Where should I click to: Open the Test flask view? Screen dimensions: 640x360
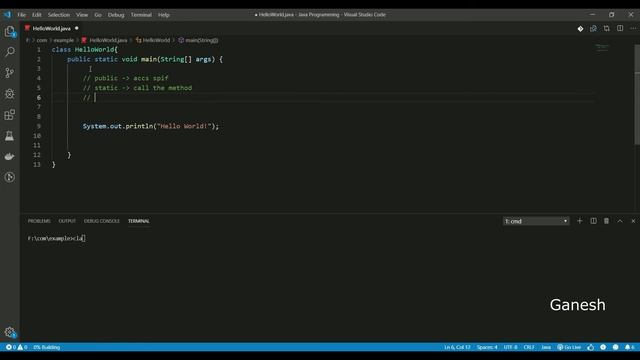point(9,136)
